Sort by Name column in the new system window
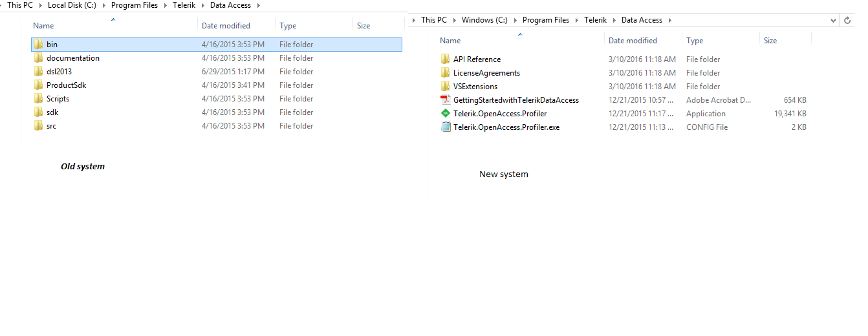Image resolution: width=868 pixels, height=336 pixels. pos(451,41)
